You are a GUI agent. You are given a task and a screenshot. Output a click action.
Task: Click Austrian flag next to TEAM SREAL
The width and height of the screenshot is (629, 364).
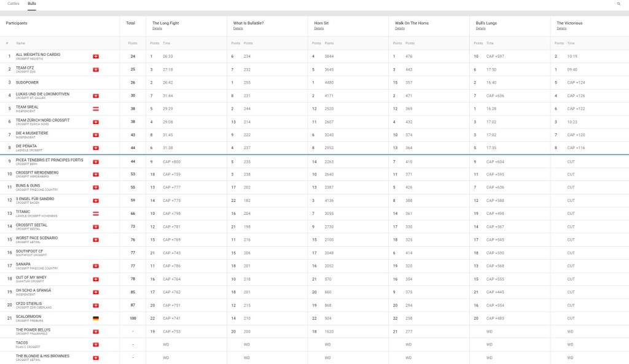tap(95, 109)
